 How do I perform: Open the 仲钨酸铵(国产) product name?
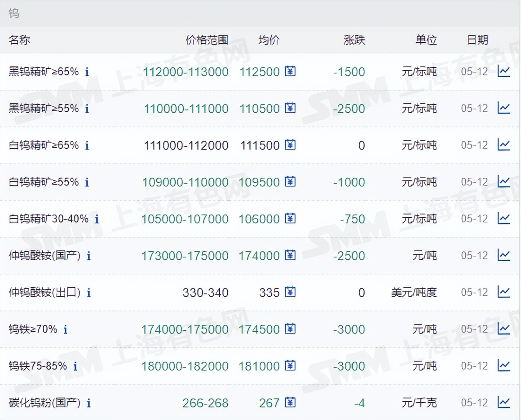click(x=44, y=256)
